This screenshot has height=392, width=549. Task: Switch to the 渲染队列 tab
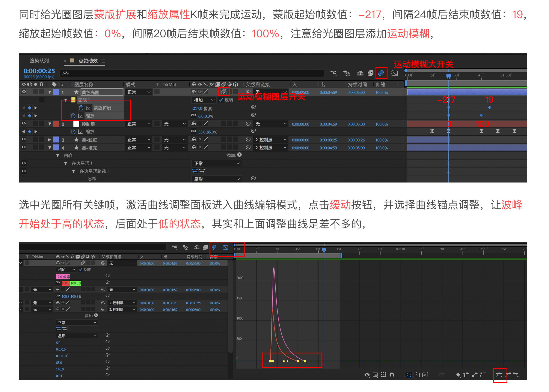coord(39,61)
